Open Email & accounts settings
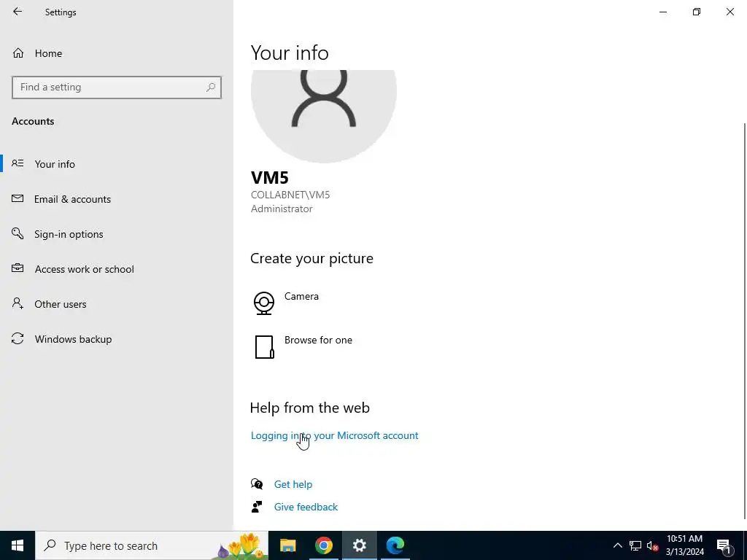Screen dimensions: 747x560 coord(117,199)
